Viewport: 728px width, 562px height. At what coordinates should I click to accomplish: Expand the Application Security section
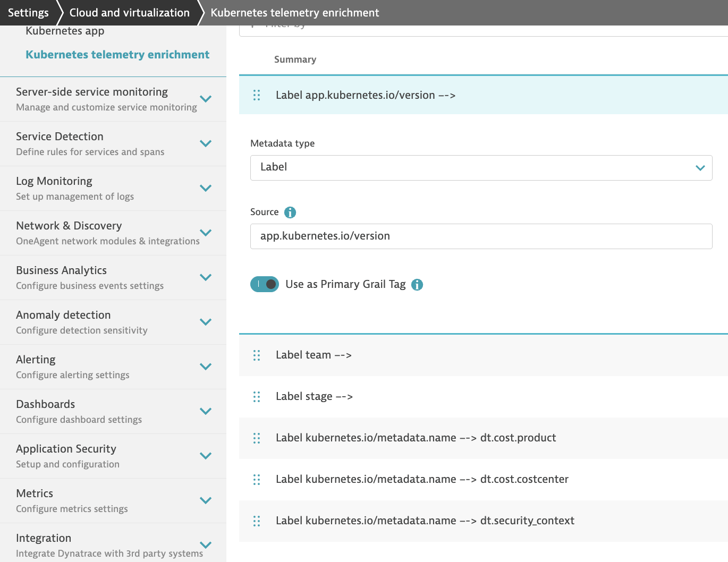click(205, 456)
